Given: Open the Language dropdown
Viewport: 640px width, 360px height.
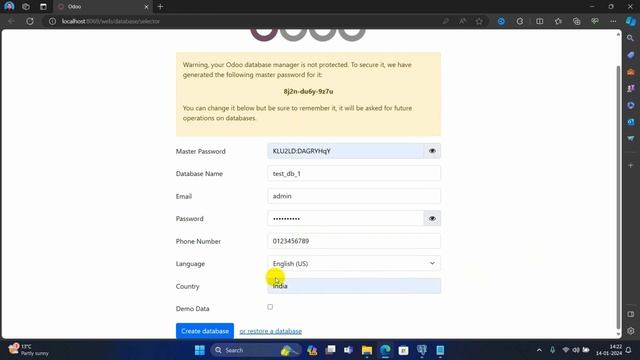Looking at the screenshot, I should point(354,264).
